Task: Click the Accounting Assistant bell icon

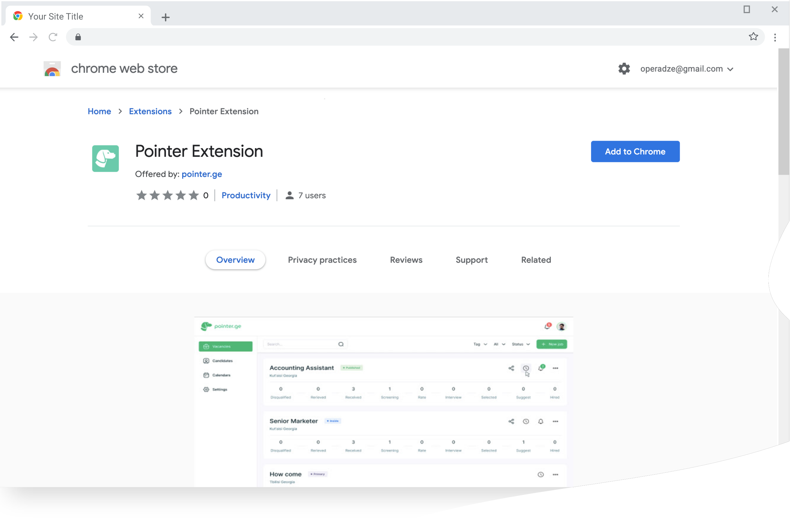Action: tap(541, 368)
